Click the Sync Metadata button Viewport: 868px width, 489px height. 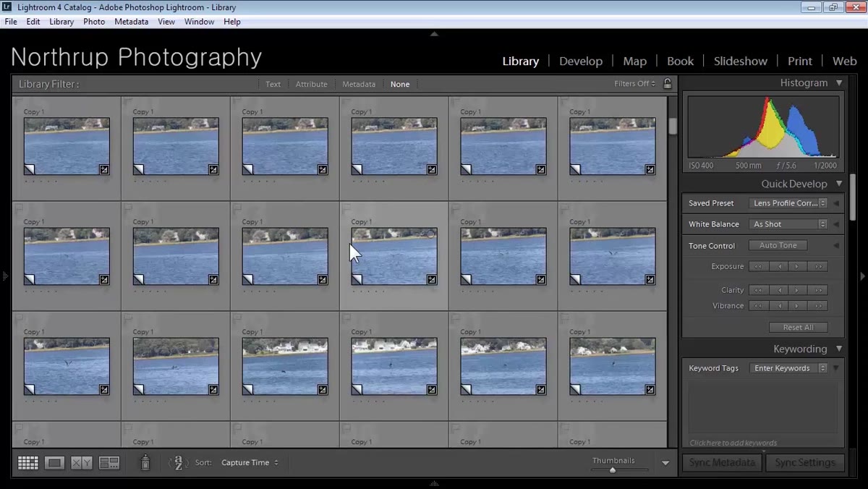point(722,463)
